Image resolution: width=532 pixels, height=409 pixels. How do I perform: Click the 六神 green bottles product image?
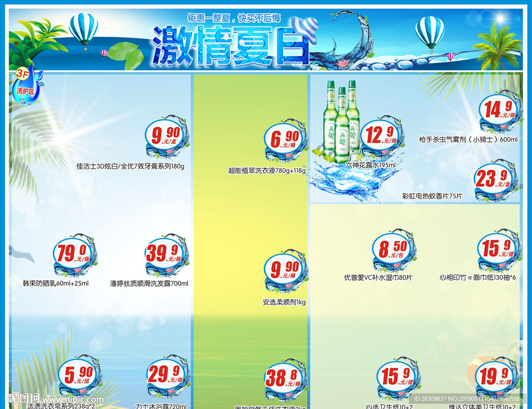[341, 121]
